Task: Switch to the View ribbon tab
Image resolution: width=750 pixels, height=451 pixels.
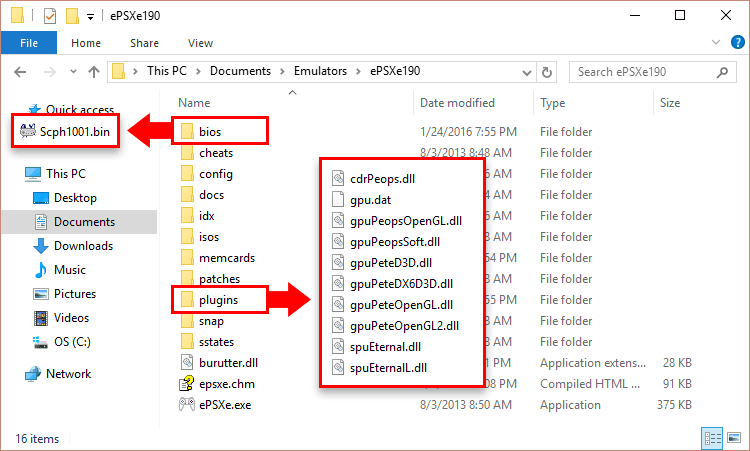Action: [200, 44]
